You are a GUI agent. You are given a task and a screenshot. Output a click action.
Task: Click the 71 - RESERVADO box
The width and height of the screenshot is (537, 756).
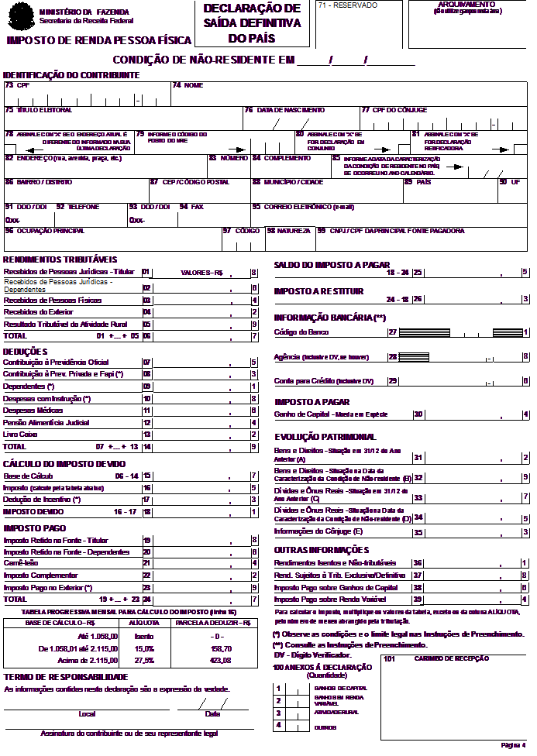[359, 25]
